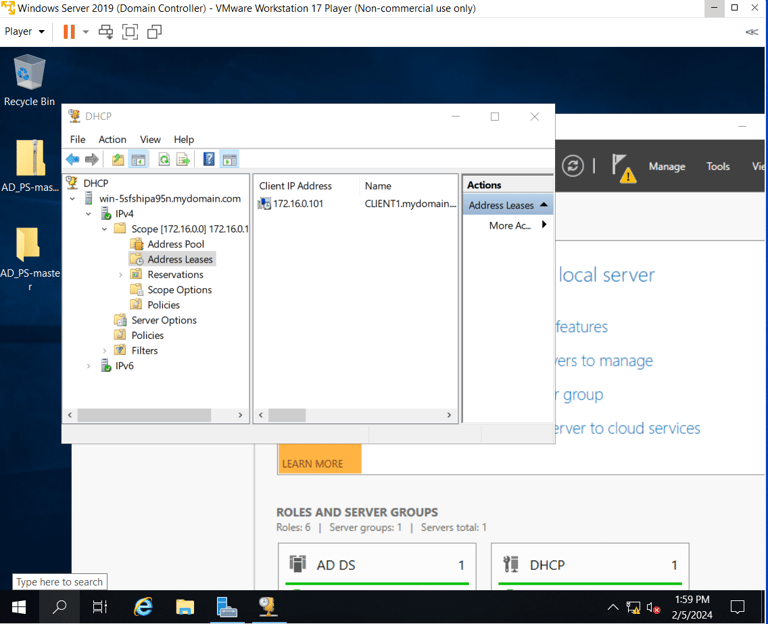768x624 pixels.
Task: Enter full screen mode in VMware Player
Action: click(130, 32)
